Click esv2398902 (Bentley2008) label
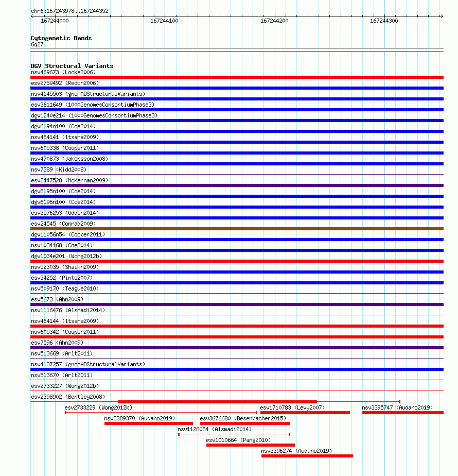The image size is (458, 476). (68, 397)
